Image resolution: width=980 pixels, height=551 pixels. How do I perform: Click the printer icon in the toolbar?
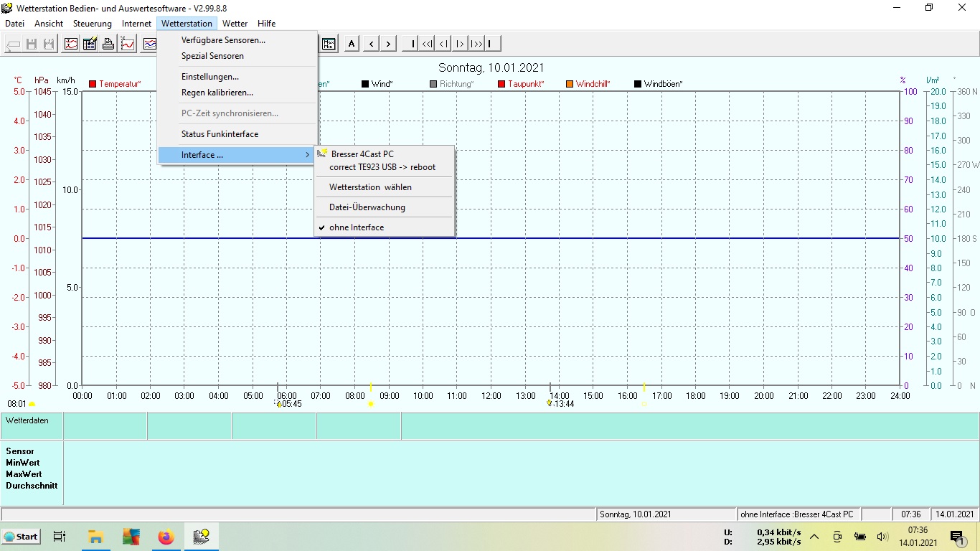click(x=108, y=44)
